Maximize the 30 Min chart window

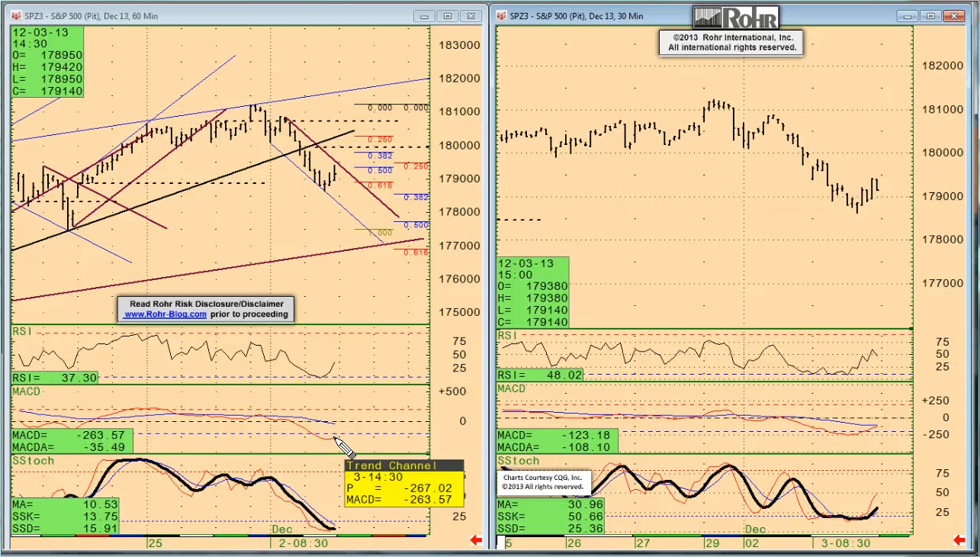tap(930, 15)
